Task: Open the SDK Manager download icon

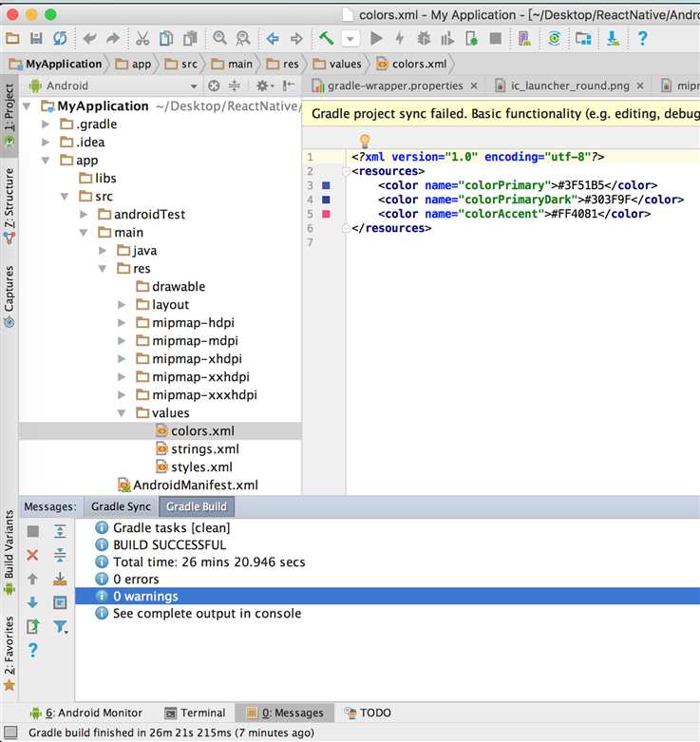Action: (x=613, y=38)
